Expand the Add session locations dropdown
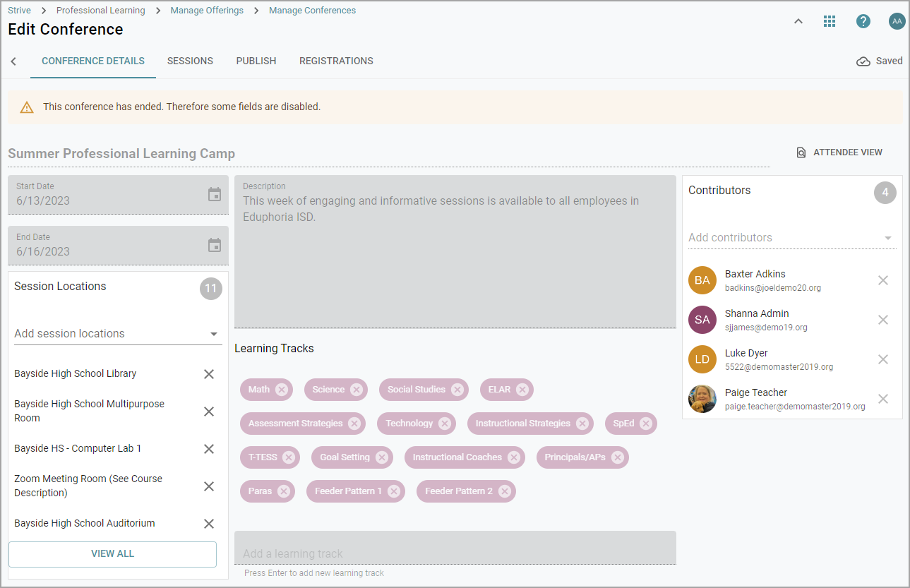 pyautogui.click(x=214, y=334)
